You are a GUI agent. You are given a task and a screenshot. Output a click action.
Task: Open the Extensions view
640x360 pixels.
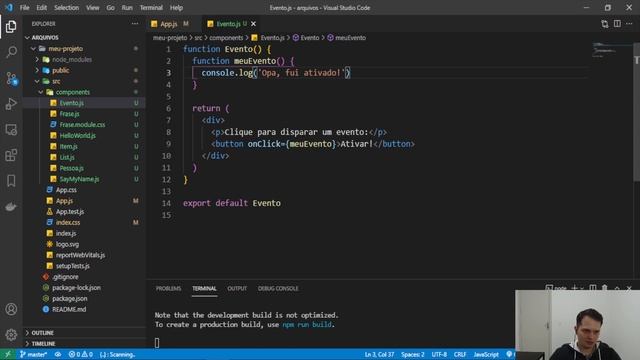(x=11, y=155)
